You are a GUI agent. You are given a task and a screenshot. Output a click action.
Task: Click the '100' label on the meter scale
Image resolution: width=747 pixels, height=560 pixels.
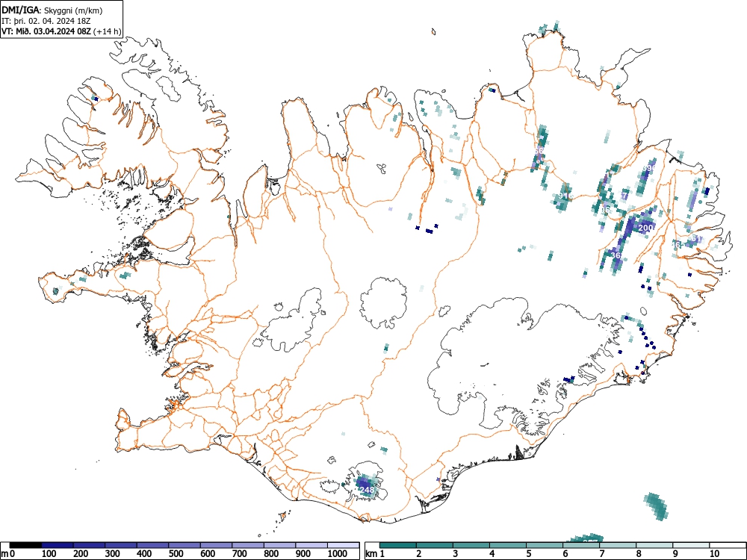(x=49, y=554)
